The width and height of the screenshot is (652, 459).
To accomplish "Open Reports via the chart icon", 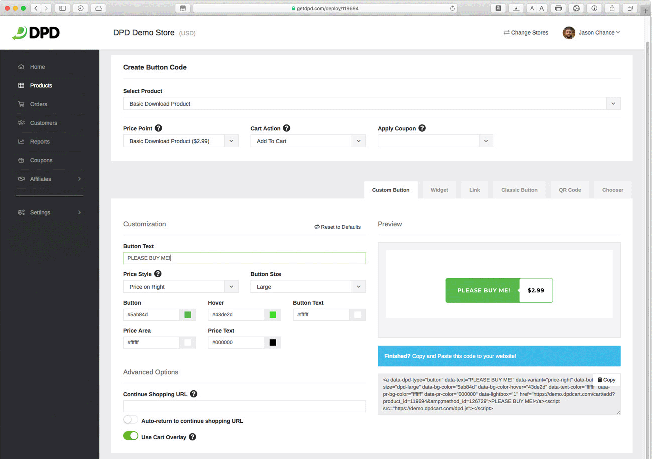I will click(x=21, y=141).
